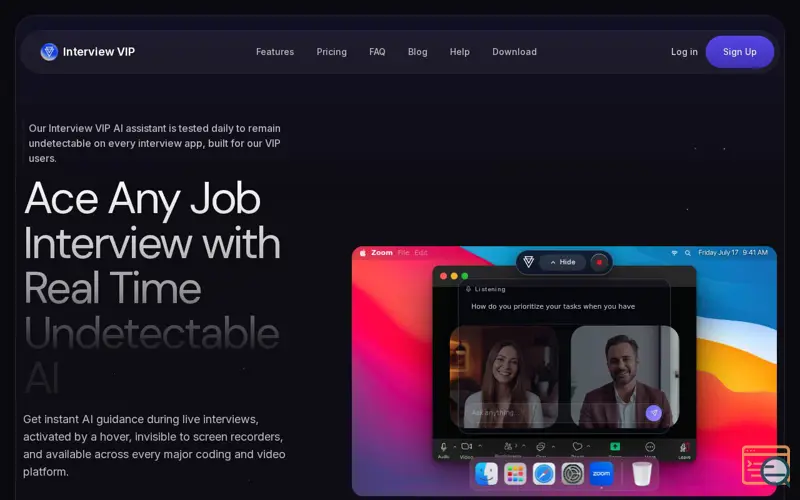Click the chevron arrow beside Hide
This screenshot has height=500, width=800.
[x=553, y=262]
